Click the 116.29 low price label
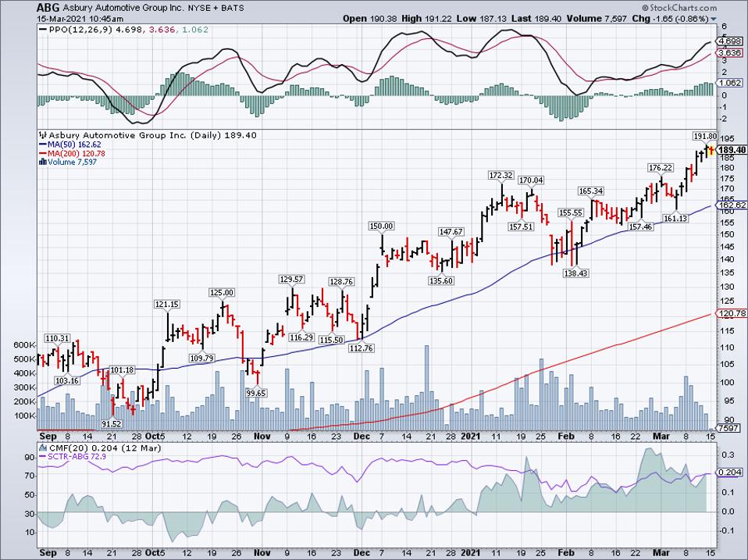748x560 pixels. click(301, 337)
